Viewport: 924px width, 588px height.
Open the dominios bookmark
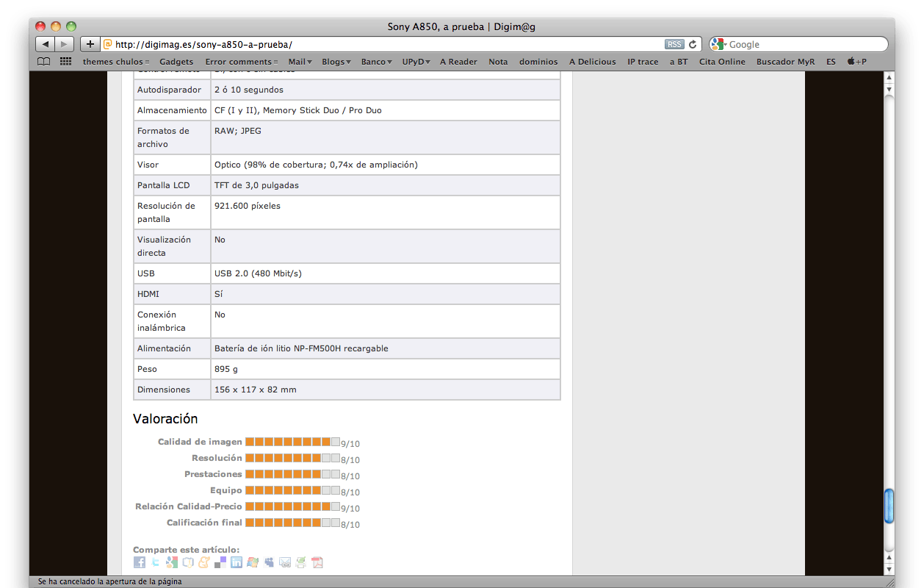538,62
